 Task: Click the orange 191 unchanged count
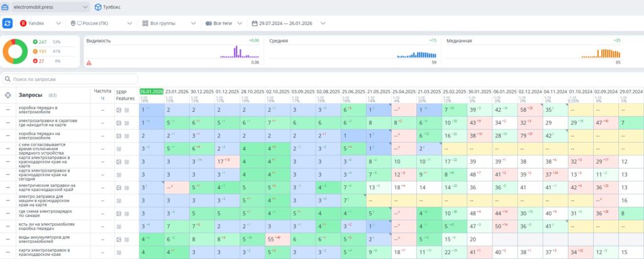42,52
